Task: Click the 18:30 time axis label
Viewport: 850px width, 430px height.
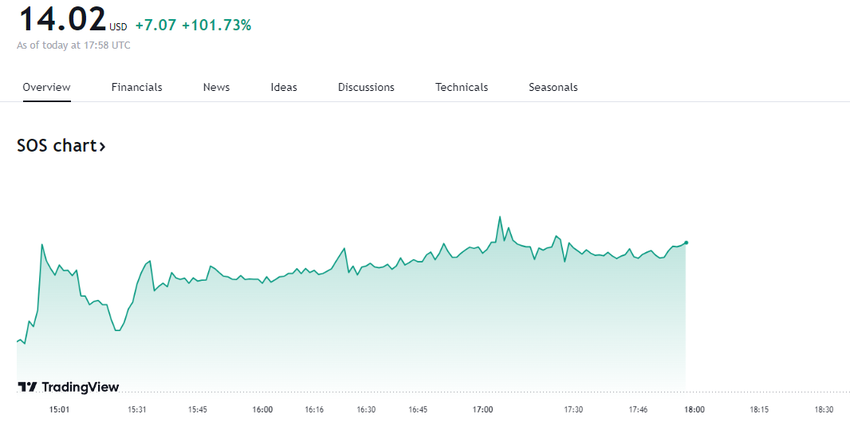Action: tap(824, 410)
